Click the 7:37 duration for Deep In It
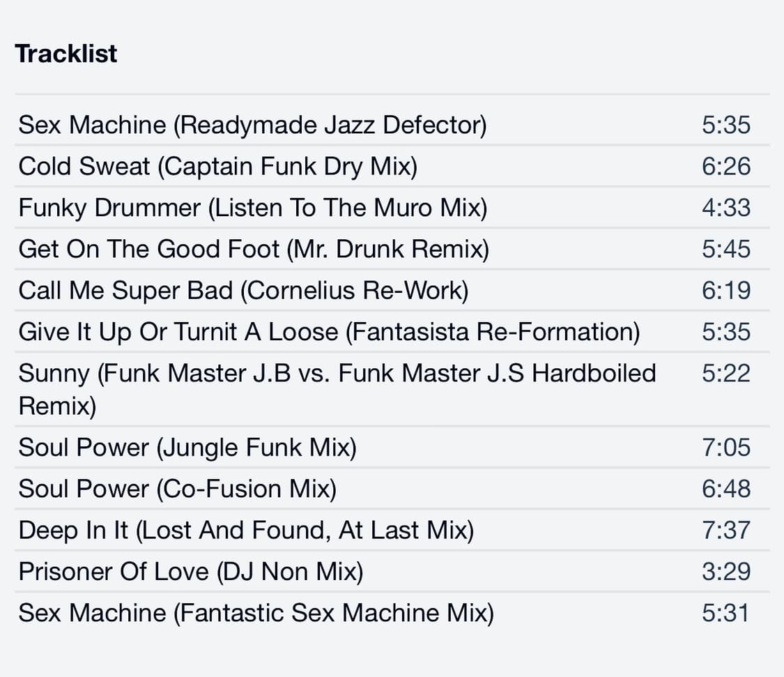784x677 pixels. (x=726, y=531)
